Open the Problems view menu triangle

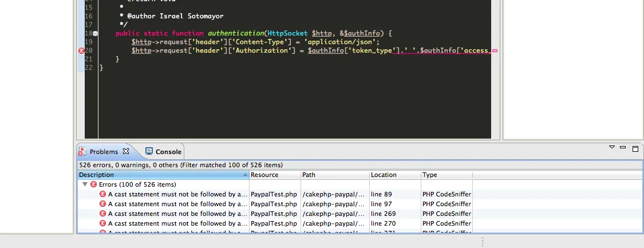click(611, 147)
